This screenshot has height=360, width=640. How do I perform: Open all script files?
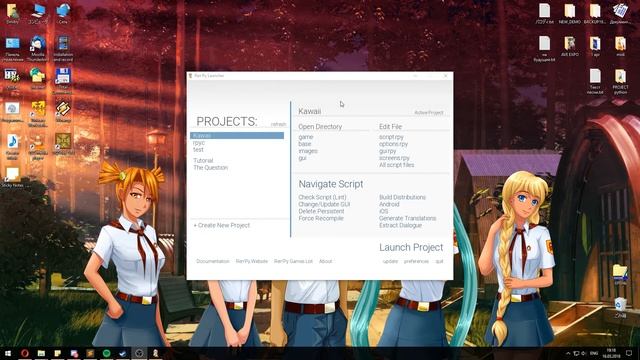tap(396, 165)
